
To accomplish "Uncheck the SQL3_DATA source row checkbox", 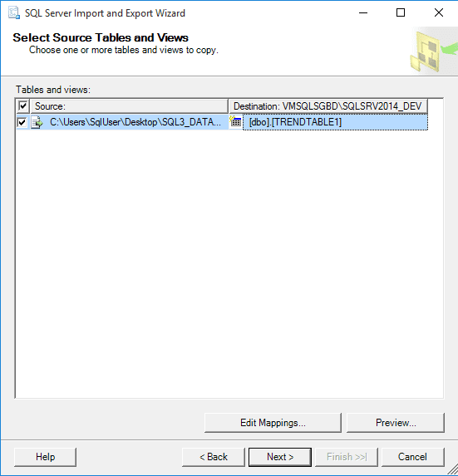I will point(22,122).
